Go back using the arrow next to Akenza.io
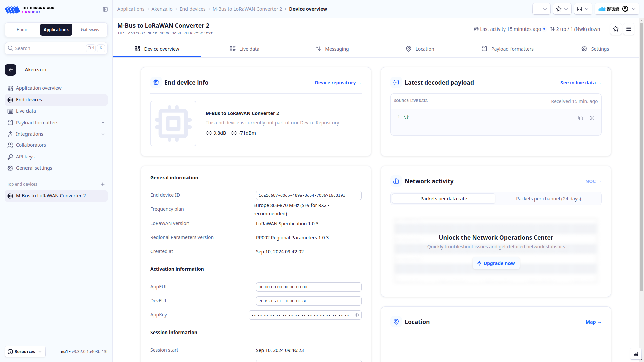Image resolution: width=644 pixels, height=362 pixels. tap(11, 70)
